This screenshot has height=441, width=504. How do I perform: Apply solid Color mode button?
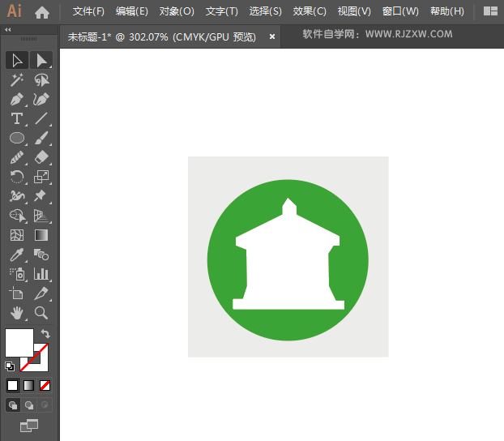click(12, 385)
